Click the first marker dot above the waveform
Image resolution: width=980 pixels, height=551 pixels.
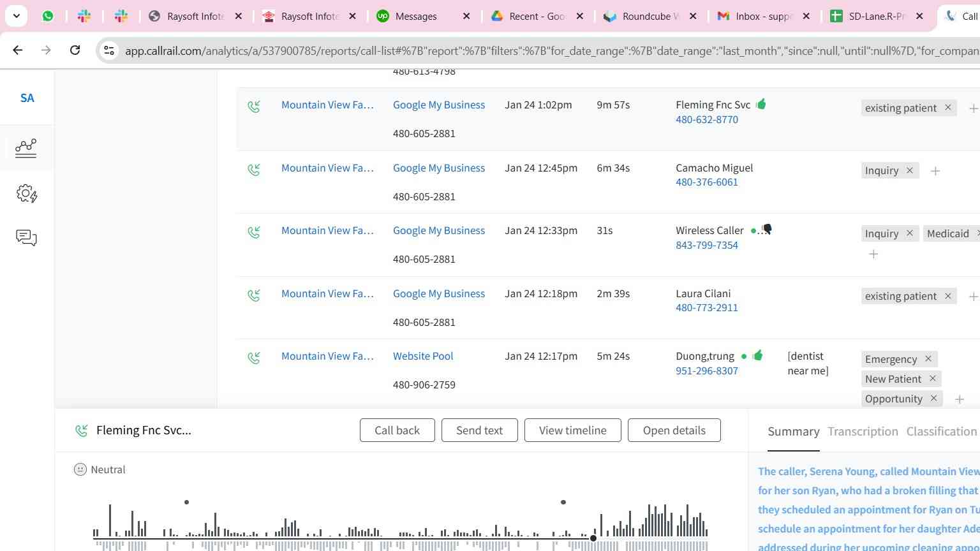[186, 503]
